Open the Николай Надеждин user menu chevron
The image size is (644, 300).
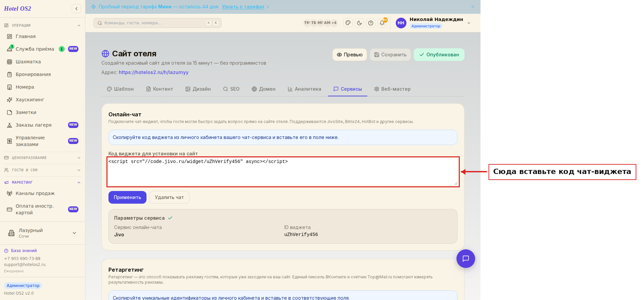(x=469, y=23)
